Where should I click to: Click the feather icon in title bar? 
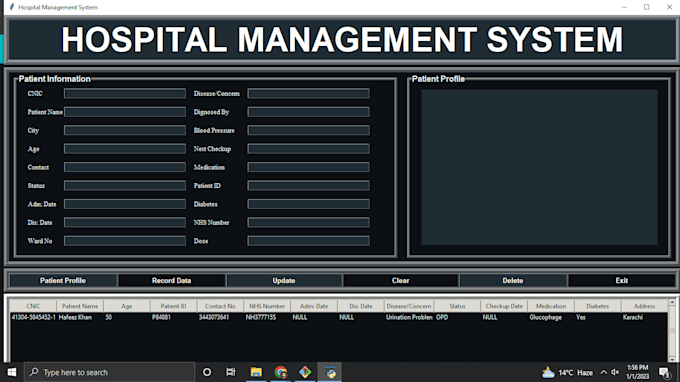(x=12, y=7)
